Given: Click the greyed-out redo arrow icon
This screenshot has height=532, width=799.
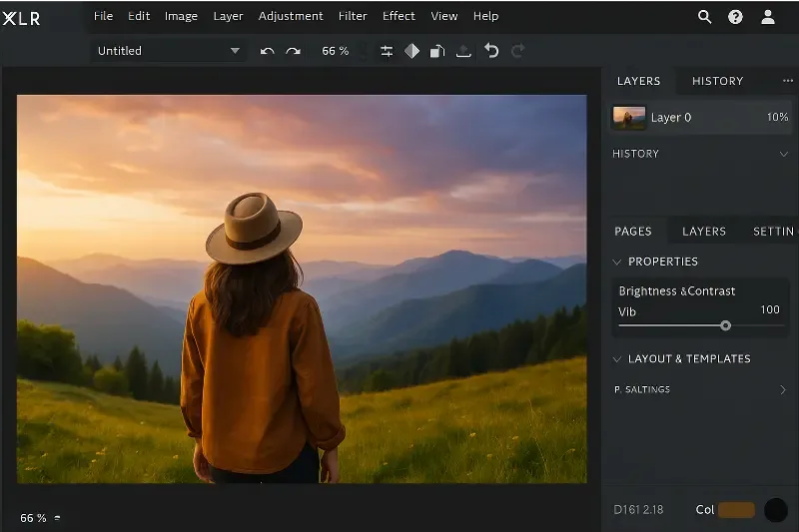Looking at the screenshot, I should pos(517,50).
